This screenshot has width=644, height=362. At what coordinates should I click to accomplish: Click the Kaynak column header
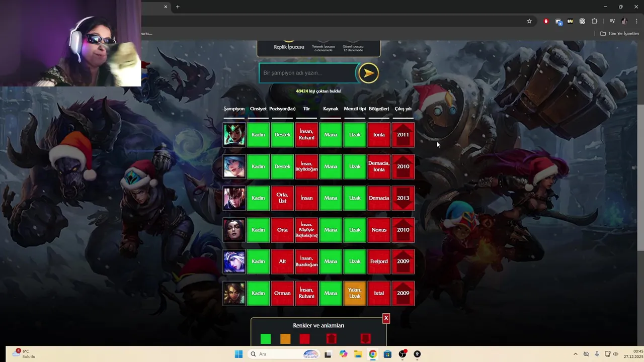tap(331, 109)
